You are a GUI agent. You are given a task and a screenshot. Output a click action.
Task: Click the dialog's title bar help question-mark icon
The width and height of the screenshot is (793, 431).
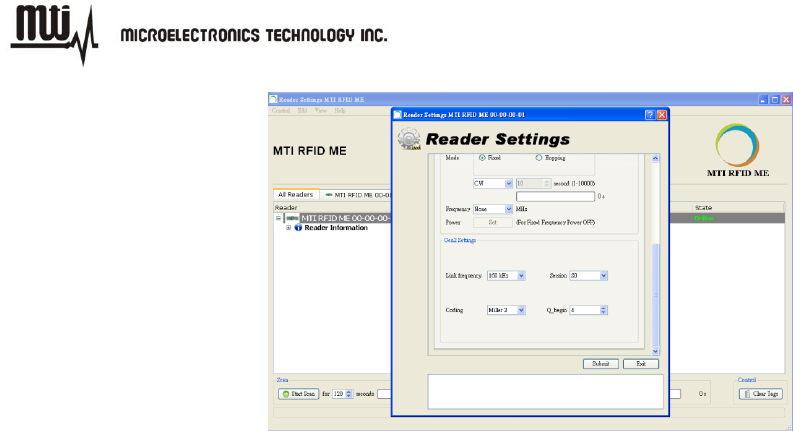coord(650,115)
